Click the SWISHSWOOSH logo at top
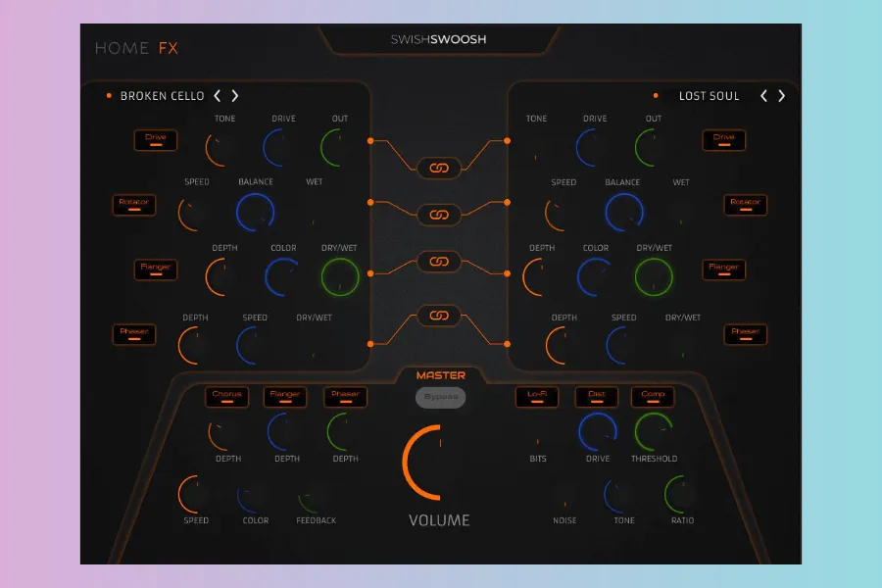 point(439,40)
